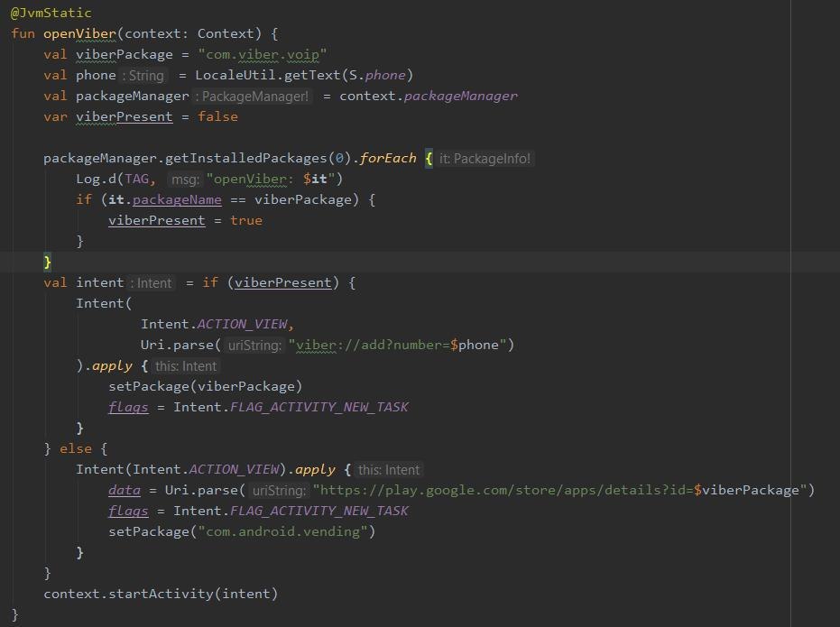
Task: Click 'viberPackage' in the first val declaration
Action: coord(125,55)
